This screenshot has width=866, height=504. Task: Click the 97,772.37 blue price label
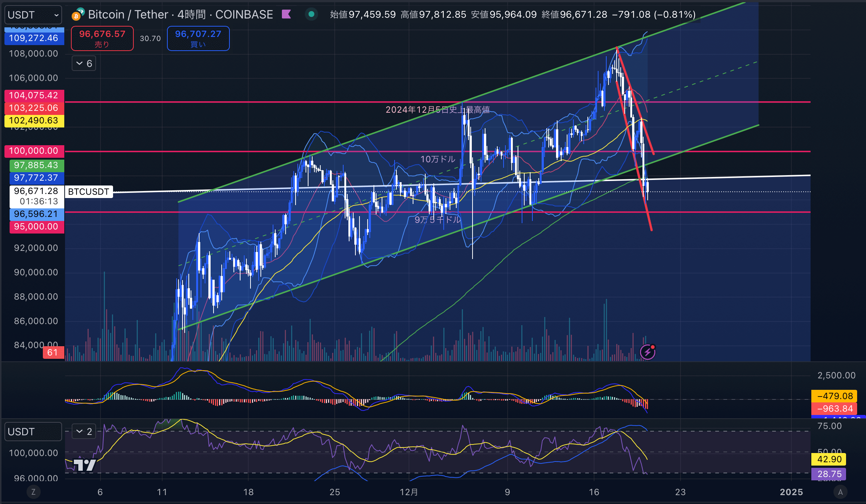tap(36, 178)
